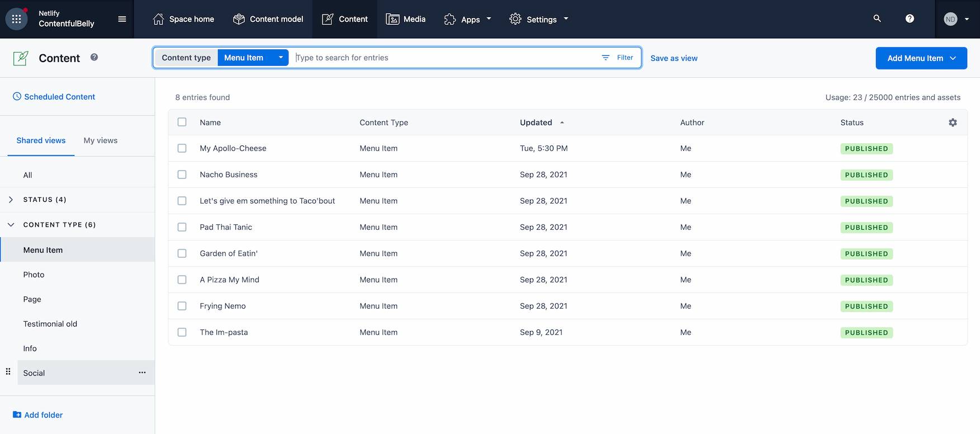This screenshot has width=980, height=434.
Task: Select the Frying Nemo entry checkbox
Action: pyautogui.click(x=182, y=306)
